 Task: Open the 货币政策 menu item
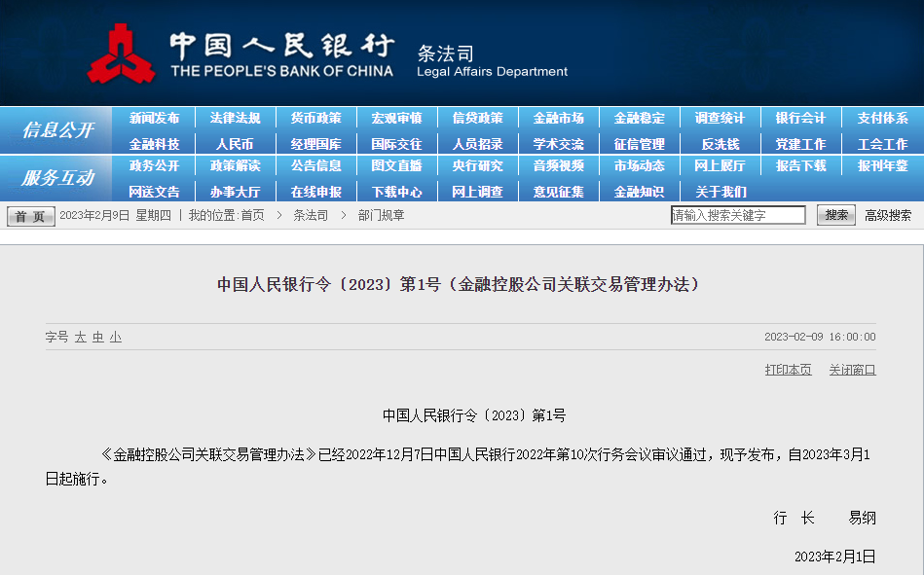tap(315, 119)
